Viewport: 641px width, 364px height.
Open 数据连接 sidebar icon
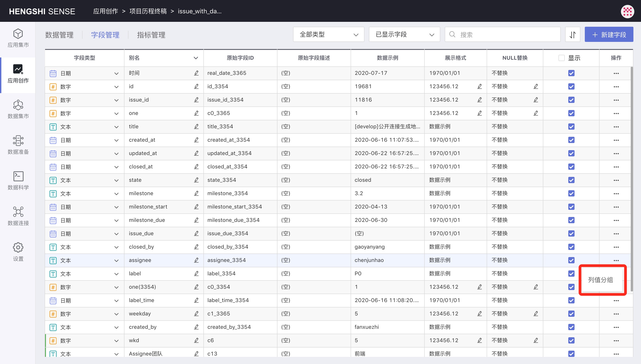(18, 212)
